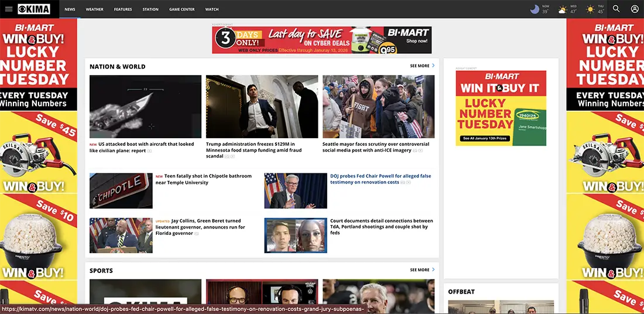Screen dimensions: 644x314
Task: Click the Skilsaw Save $45 left-side ad
Action: [39, 152]
